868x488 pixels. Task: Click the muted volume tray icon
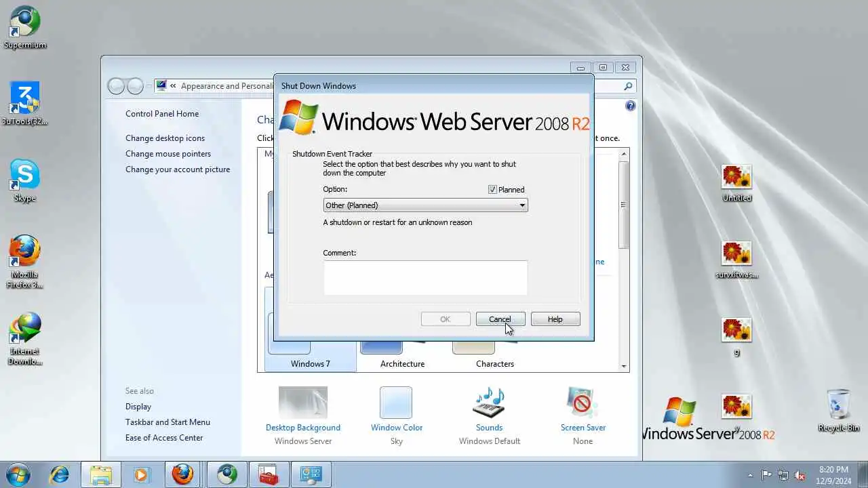tap(800, 475)
